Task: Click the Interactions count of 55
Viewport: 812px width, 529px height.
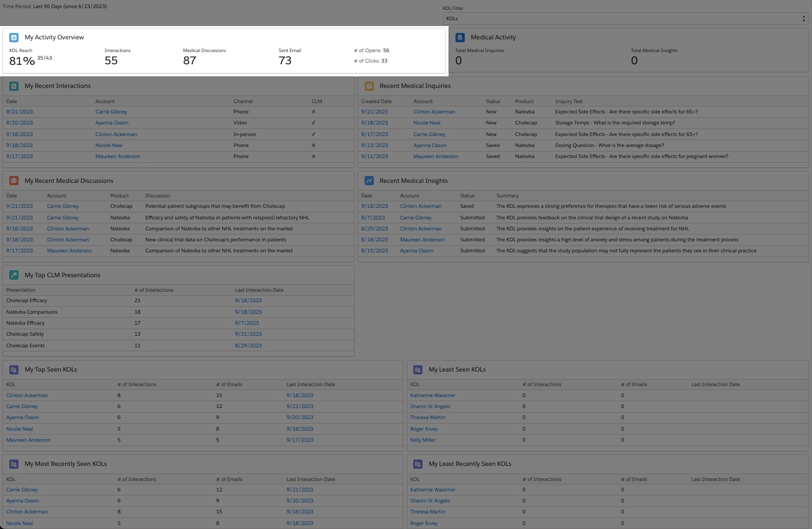Action: 111,61
